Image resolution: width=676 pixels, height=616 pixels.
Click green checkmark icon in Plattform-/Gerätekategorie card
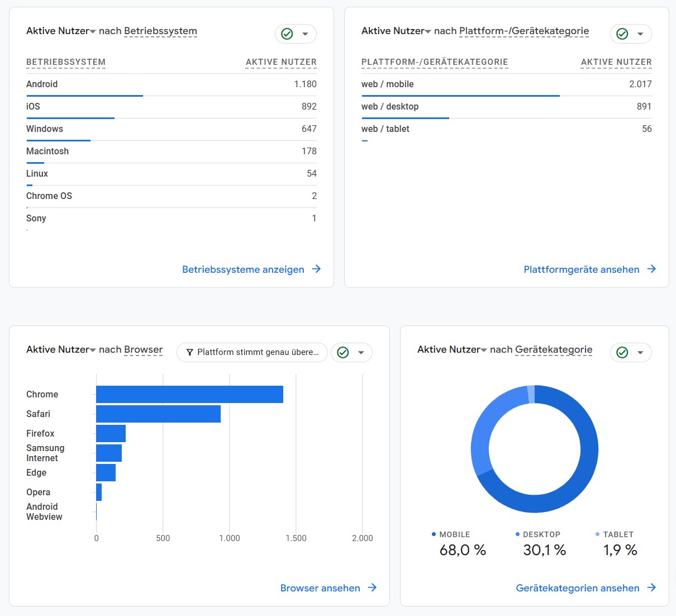[622, 34]
